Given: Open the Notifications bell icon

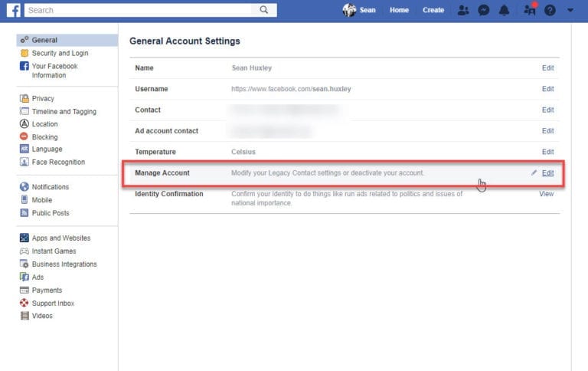Looking at the screenshot, I should [504, 10].
